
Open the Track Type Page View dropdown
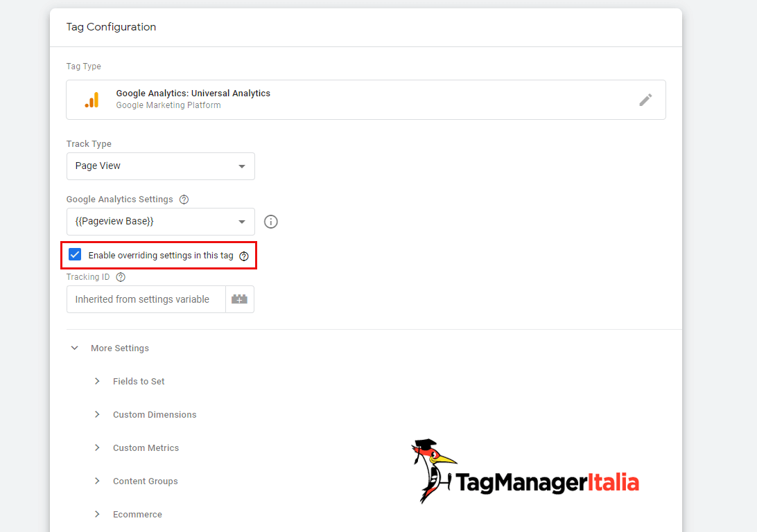pos(161,166)
